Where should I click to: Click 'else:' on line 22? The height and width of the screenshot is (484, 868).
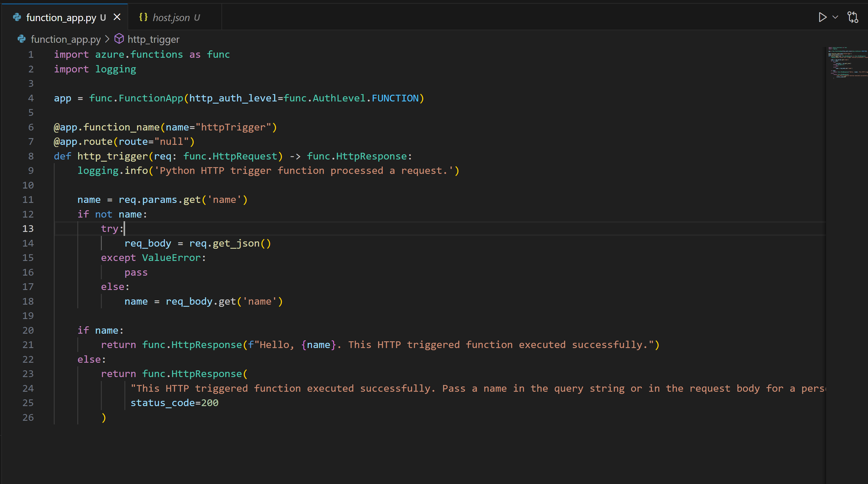pyautogui.click(x=92, y=359)
